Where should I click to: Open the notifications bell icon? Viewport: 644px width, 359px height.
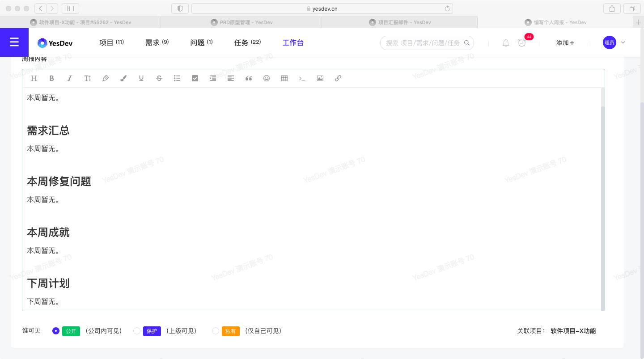coord(506,43)
